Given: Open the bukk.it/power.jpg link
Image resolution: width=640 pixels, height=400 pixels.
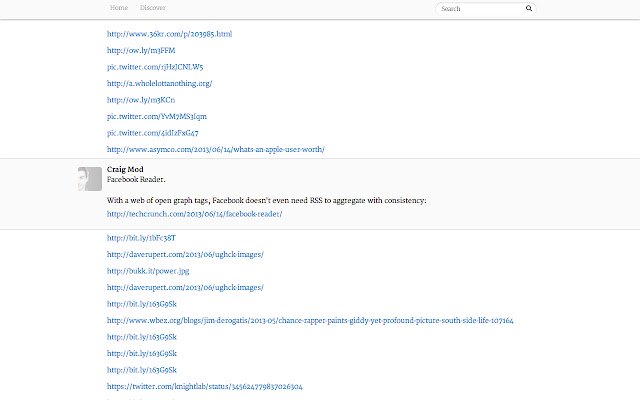Looking at the screenshot, I should click(148, 271).
